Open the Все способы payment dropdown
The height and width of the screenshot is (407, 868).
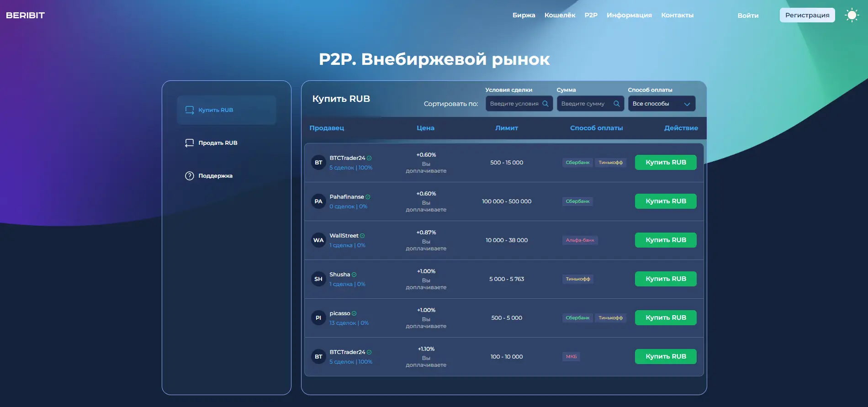pyautogui.click(x=661, y=104)
